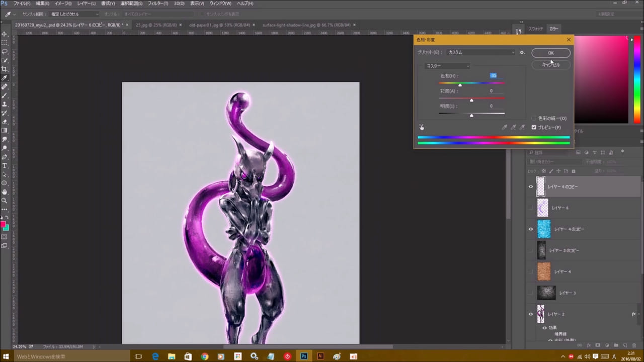Uncheck the プレビュー checkbox

click(x=534, y=127)
